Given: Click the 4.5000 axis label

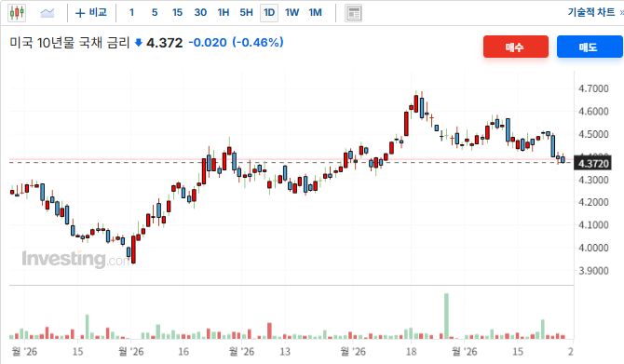Looking at the screenshot, I should click(593, 134).
